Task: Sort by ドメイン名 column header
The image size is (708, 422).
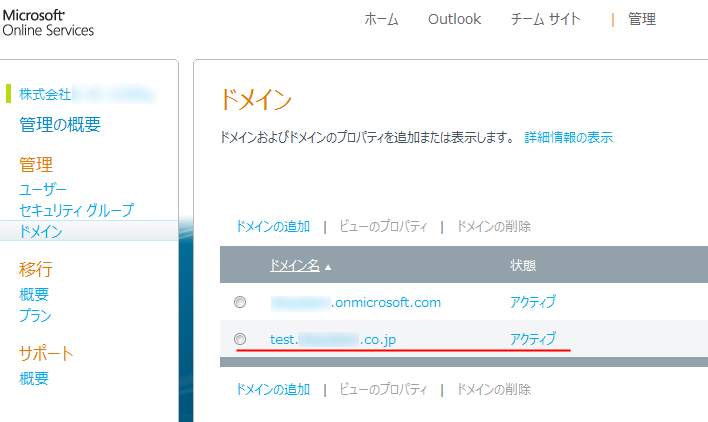Action: (x=294, y=265)
